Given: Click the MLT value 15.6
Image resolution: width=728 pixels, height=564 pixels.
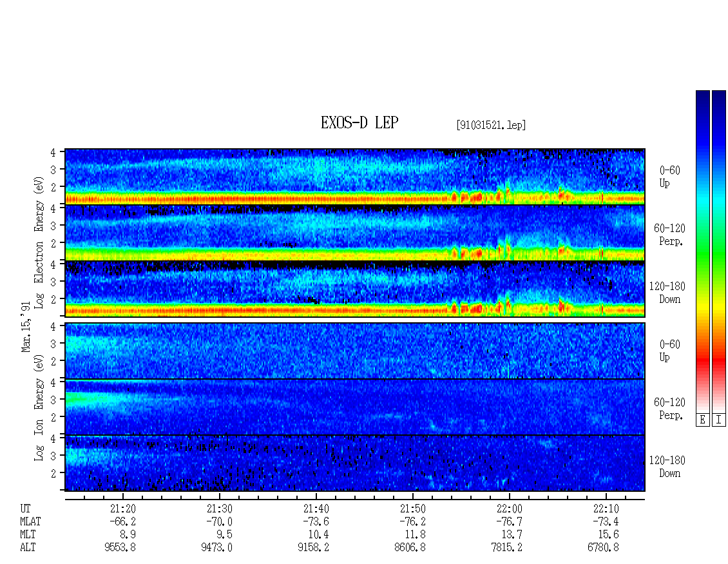Looking at the screenshot, I should pyautogui.click(x=608, y=535).
